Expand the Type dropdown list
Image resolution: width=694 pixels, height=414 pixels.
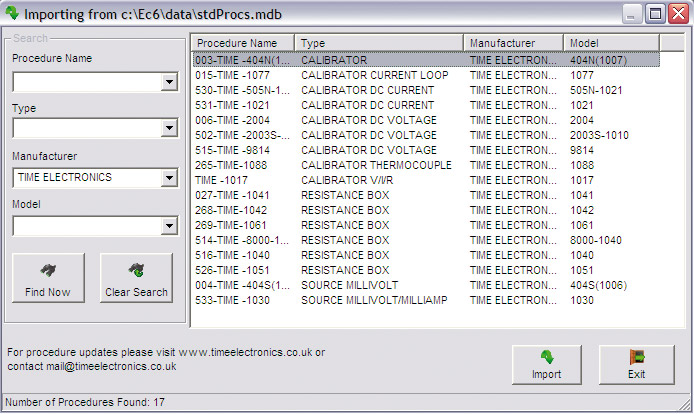click(168, 129)
